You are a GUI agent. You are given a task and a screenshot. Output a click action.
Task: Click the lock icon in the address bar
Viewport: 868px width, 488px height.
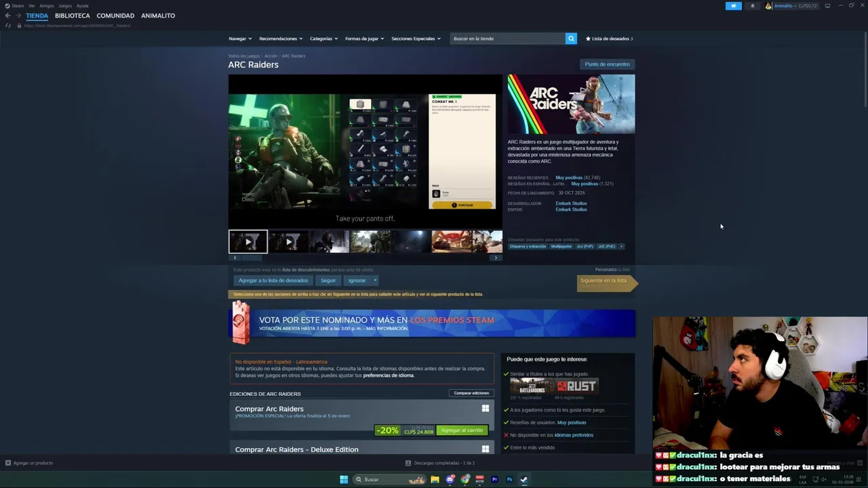pyautogui.click(x=19, y=26)
